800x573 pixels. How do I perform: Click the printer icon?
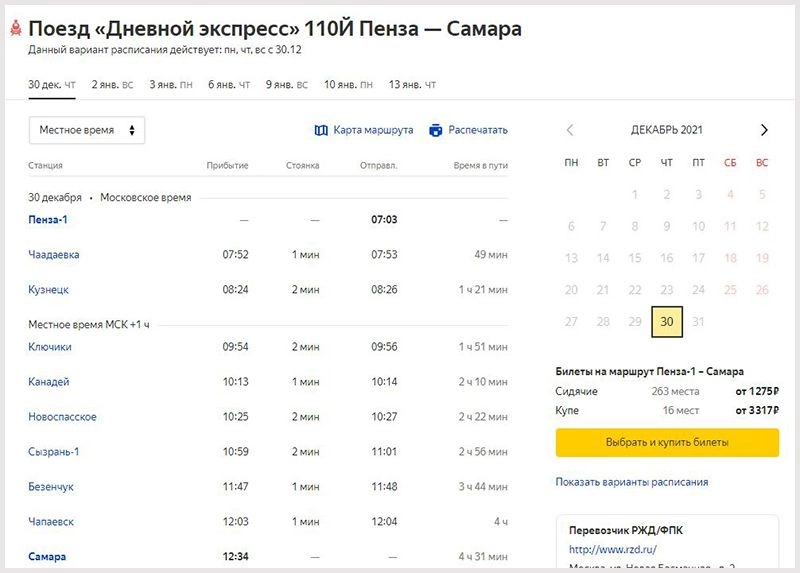pyautogui.click(x=435, y=130)
